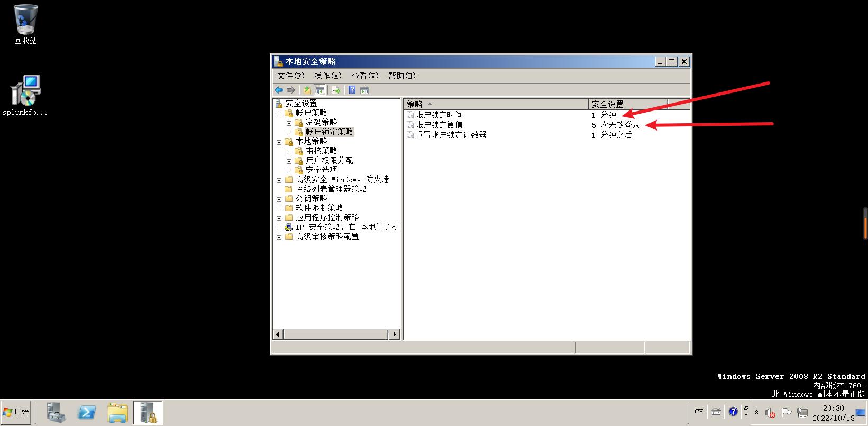The image size is (868, 426).
Task: Sort by the 安全设置 column header
Action: pyautogui.click(x=628, y=104)
